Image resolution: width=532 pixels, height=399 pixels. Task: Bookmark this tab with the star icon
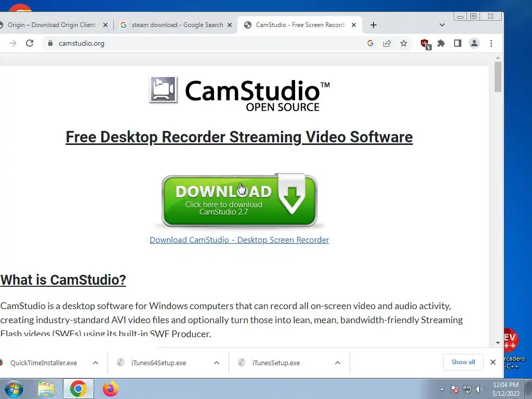(403, 43)
